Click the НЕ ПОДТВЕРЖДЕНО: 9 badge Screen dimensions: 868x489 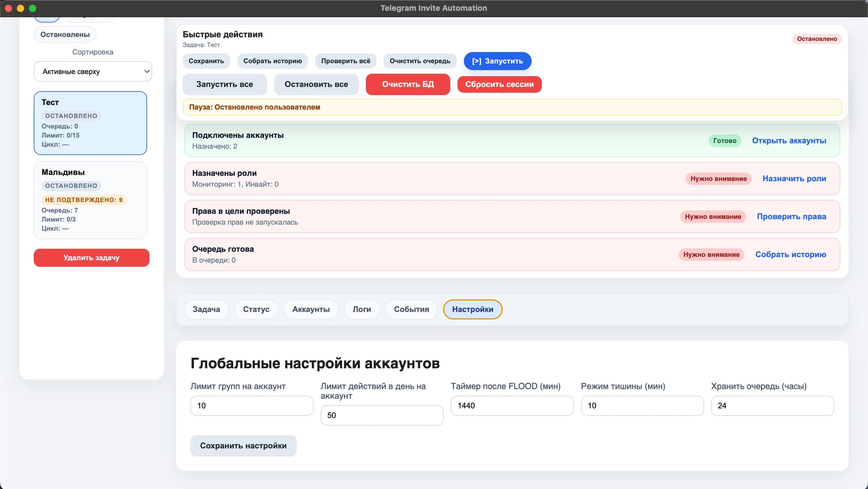[x=84, y=200]
